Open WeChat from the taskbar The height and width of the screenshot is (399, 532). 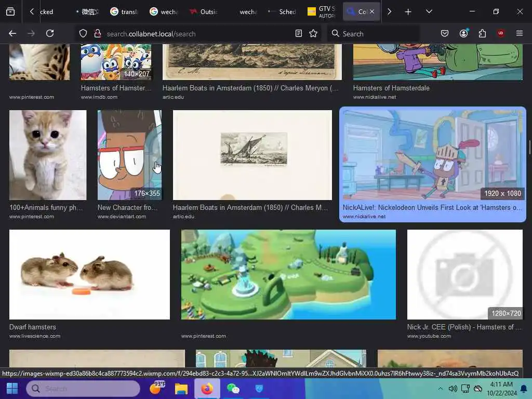(x=233, y=389)
